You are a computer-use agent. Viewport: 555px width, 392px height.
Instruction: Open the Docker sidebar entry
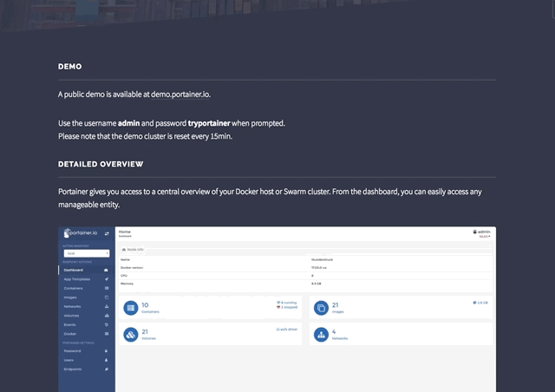pyautogui.click(x=70, y=334)
